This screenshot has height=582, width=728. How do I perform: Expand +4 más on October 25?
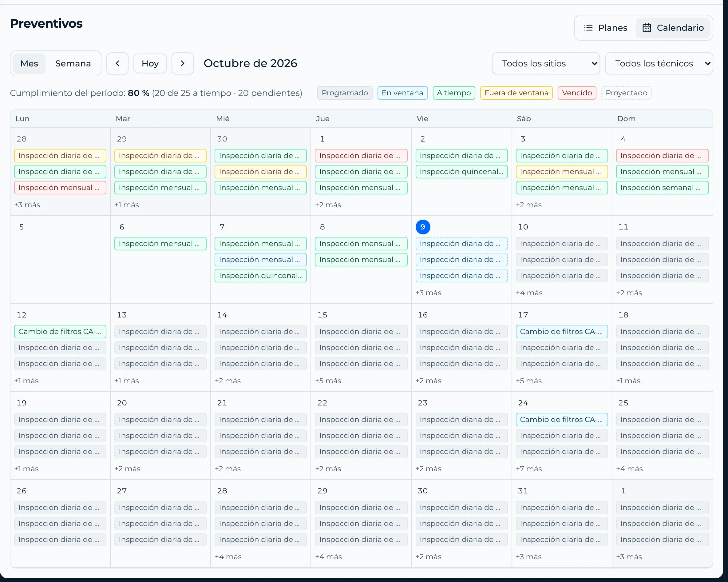629,468
